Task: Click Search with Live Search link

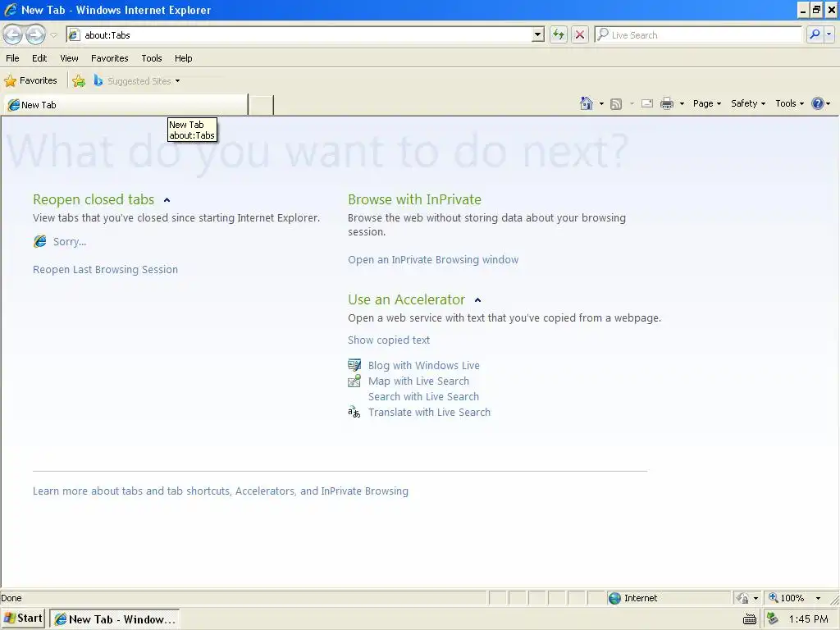Action: point(423,396)
